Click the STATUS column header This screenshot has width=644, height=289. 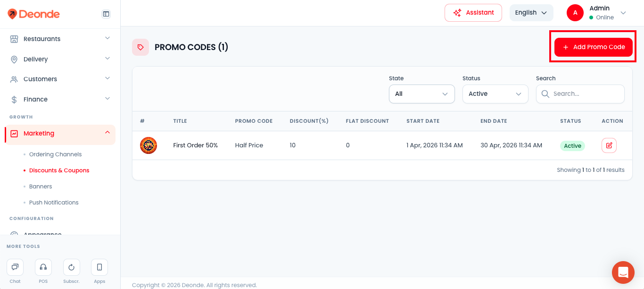point(570,121)
